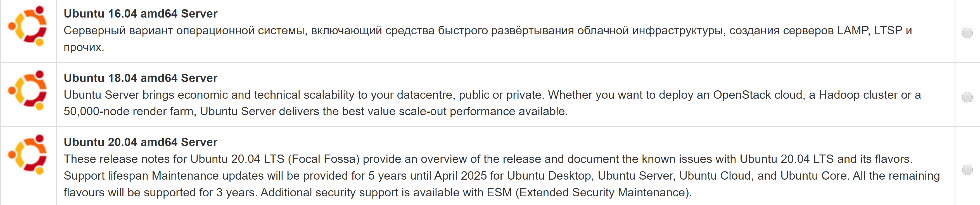This screenshot has width=980, height=205.
Task: Click the '(Focal Fossa)' text
Action: (323, 159)
